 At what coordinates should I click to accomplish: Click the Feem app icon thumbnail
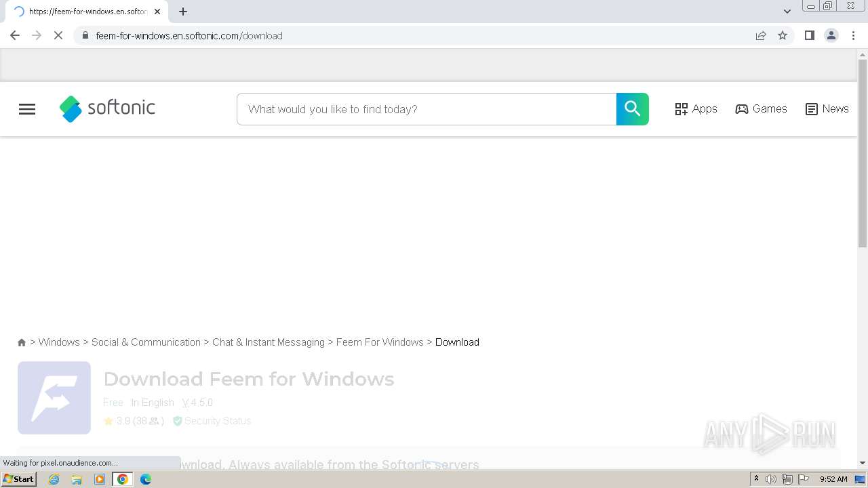tap(54, 398)
